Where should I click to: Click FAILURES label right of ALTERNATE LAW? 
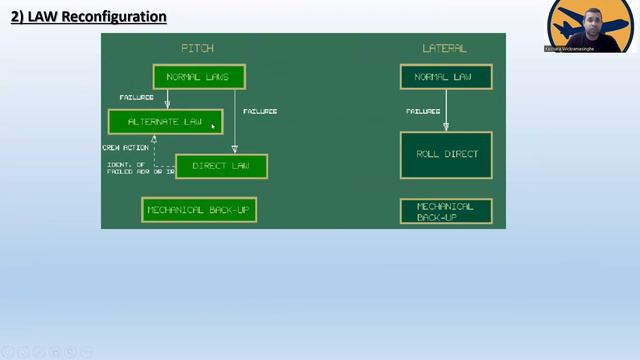point(260,111)
